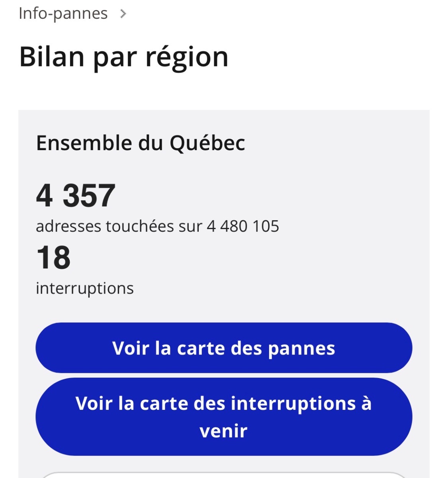Screen dimensions: 448x478
Task: Click the arrow right of Info-pannes
Action: (x=123, y=14)
